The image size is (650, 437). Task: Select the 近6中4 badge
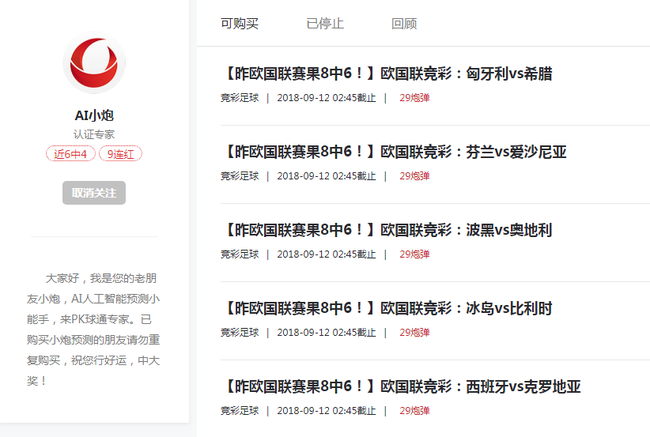70,154
